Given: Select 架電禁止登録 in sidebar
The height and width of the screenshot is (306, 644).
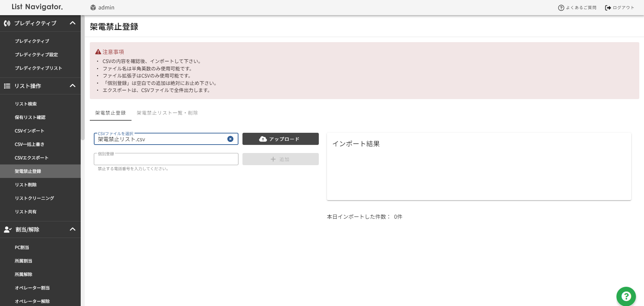Looking at the screenshot, I should coord(40,171).
